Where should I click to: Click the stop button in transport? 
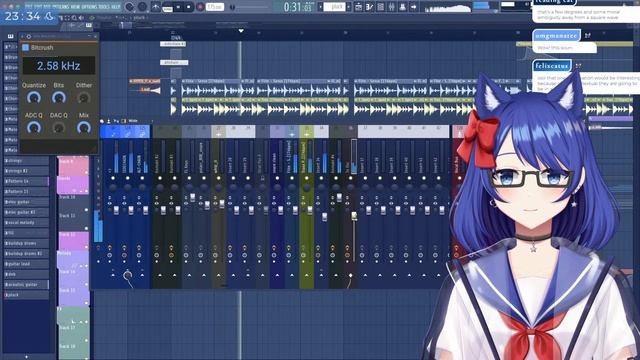188,7
